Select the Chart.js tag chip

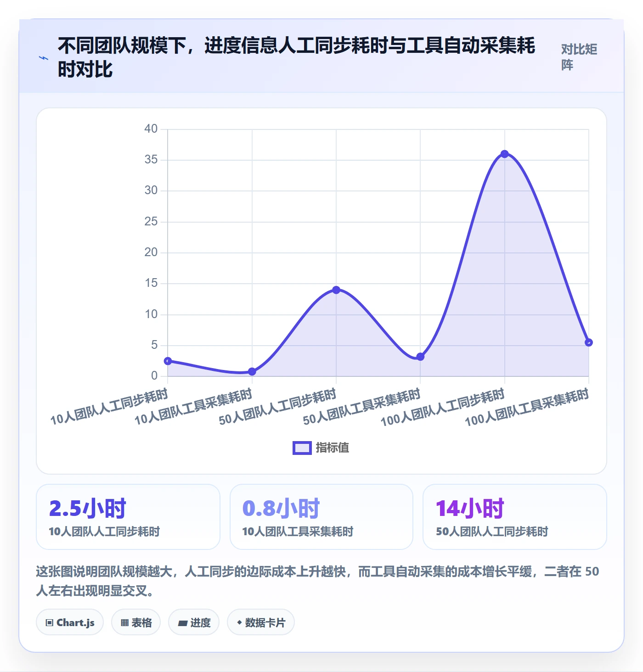pyautogui.click(x=70, y=622)
